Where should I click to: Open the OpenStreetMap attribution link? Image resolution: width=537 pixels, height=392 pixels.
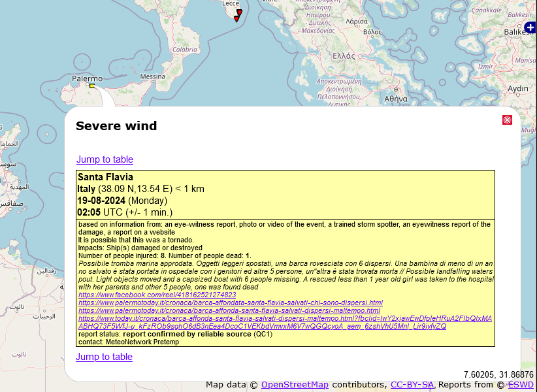tap(295, 385)
